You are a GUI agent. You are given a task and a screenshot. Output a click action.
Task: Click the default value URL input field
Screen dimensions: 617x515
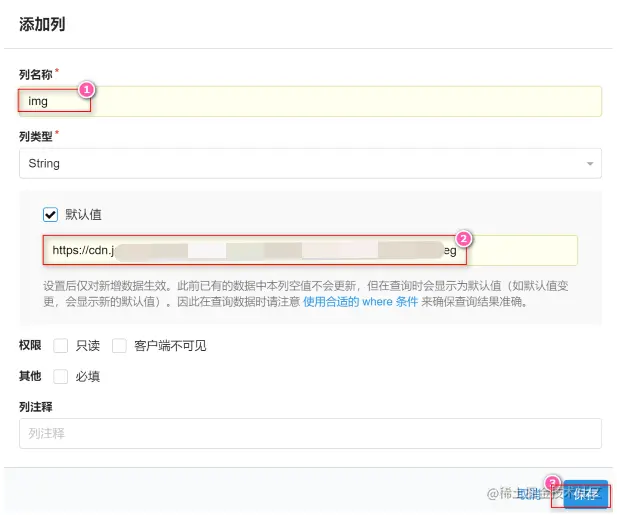310,250
